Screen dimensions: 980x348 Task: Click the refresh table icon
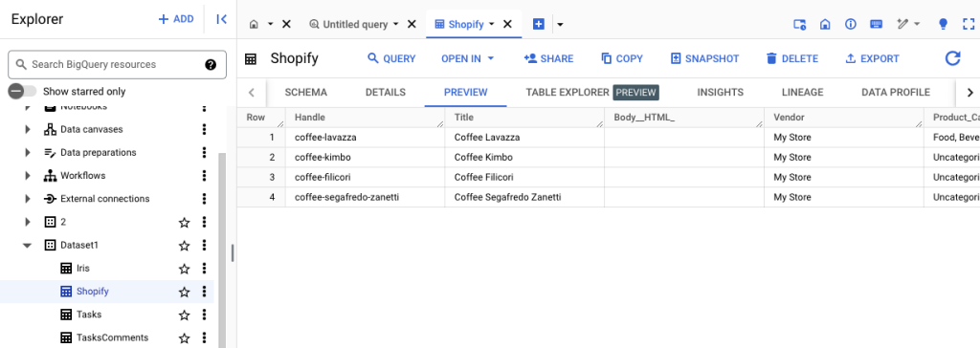(x=952, y=58)
